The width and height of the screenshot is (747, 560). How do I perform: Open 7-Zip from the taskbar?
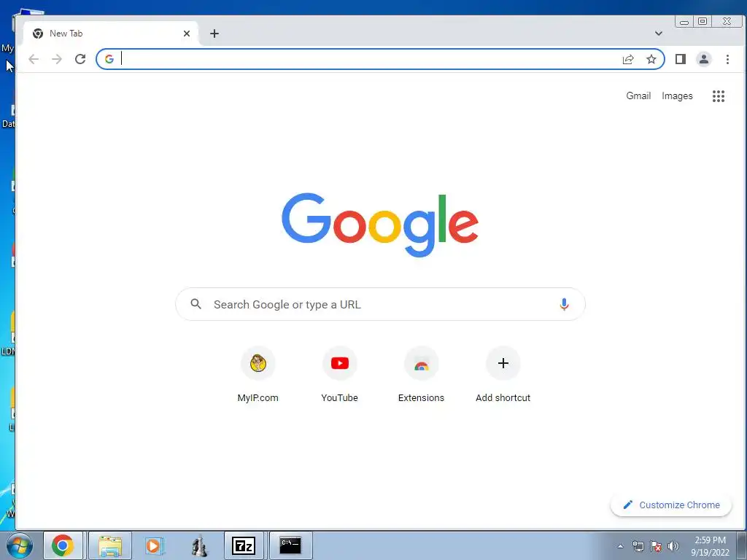[x=244, y=545]
